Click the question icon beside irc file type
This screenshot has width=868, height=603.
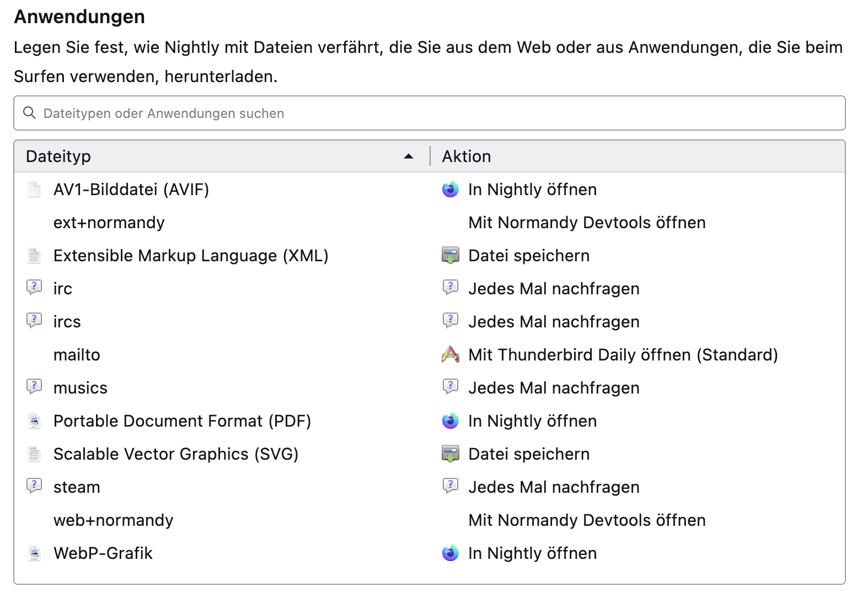[x=34, y=288]
